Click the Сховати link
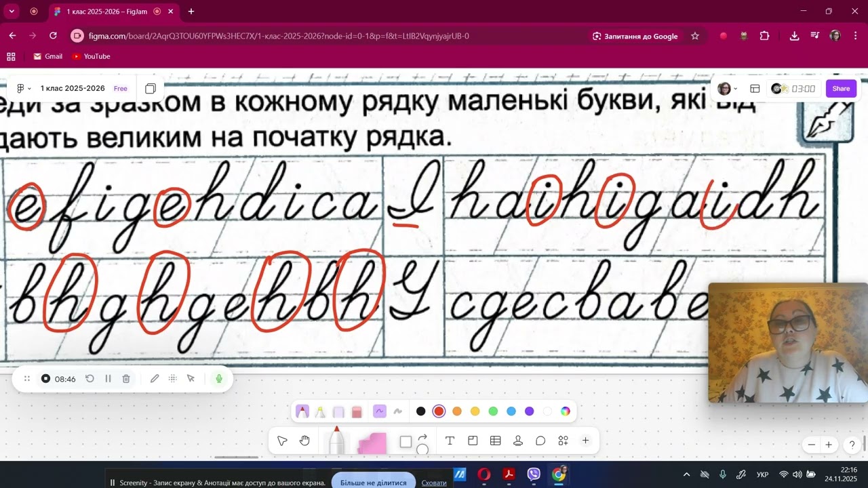The width and height of the screenshot is (868, 488). (434, 483)
